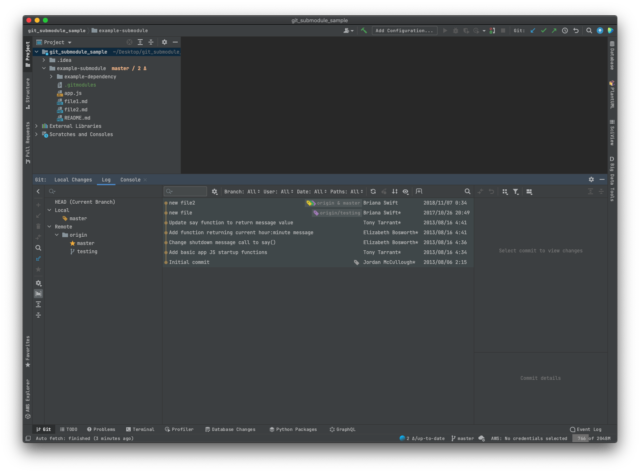Click the branches search field
Screen dimensions: 640x473
tap(104, 191)
